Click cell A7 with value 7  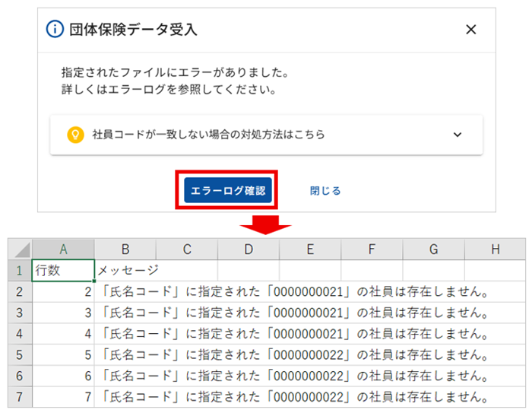[x=63, y=397]
